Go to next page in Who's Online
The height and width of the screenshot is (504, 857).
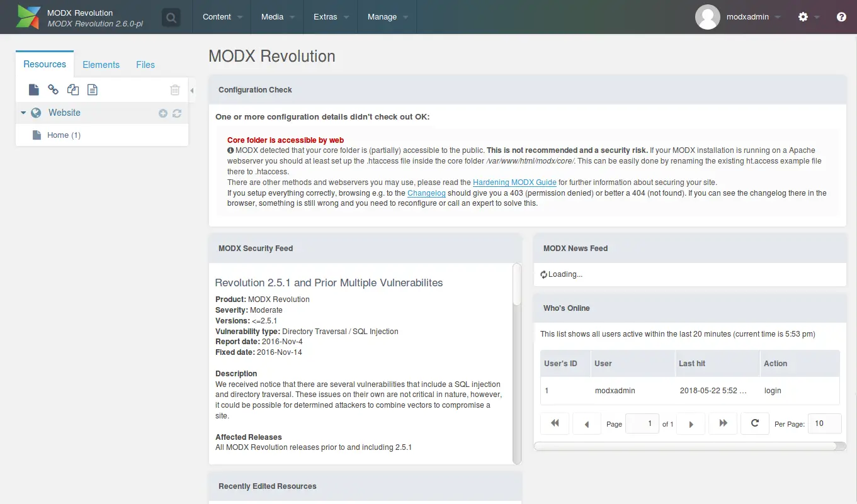click(x=691, y=423)
